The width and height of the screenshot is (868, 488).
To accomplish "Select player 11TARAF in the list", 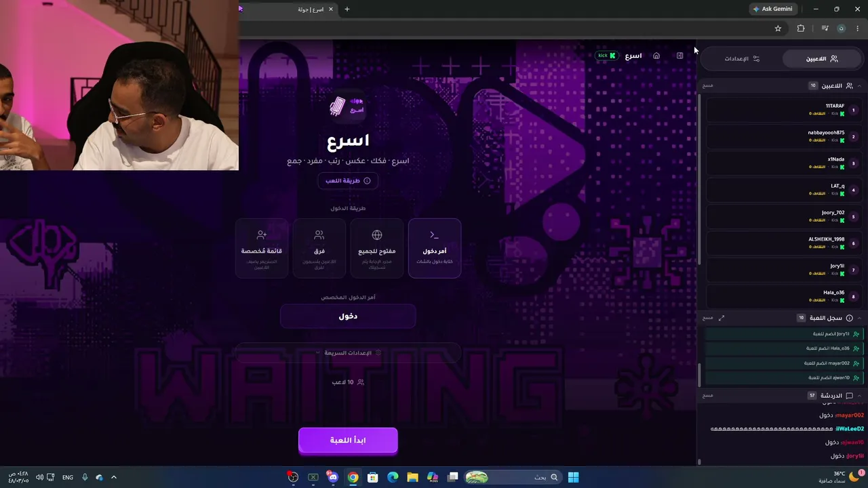I will click(x=783, y=110).
